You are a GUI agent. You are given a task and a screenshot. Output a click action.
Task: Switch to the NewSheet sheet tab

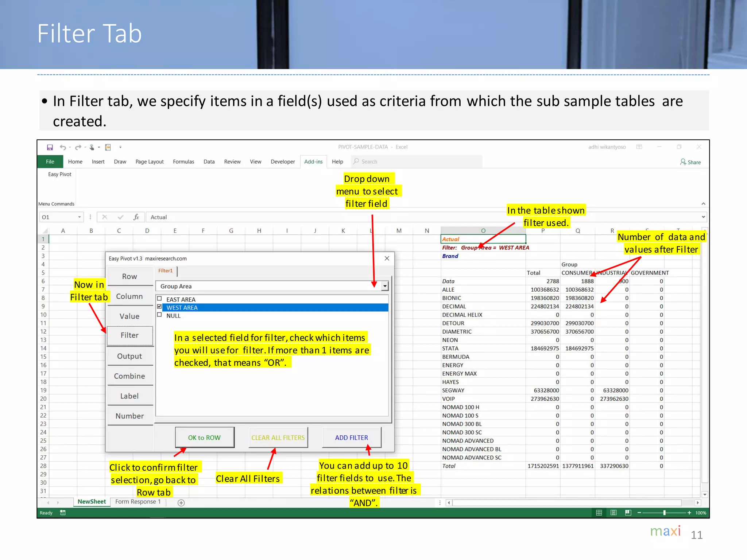[92, 502]
